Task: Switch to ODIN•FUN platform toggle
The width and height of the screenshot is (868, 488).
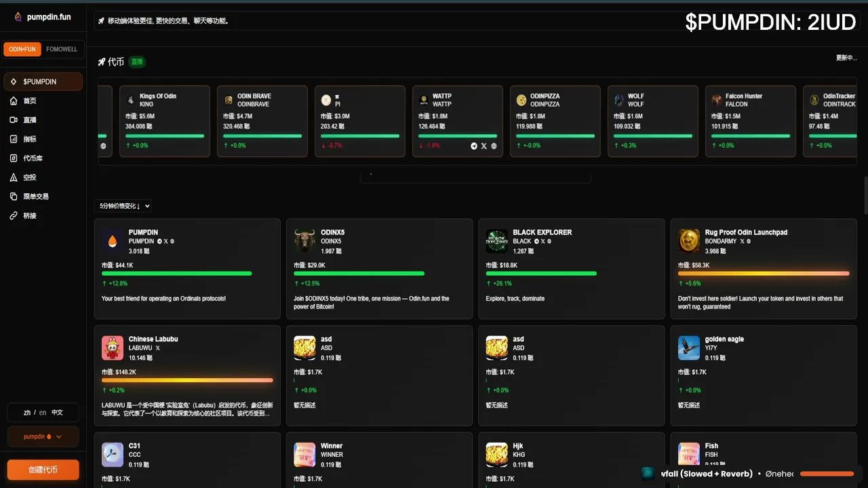Action: tap(22, 49)
